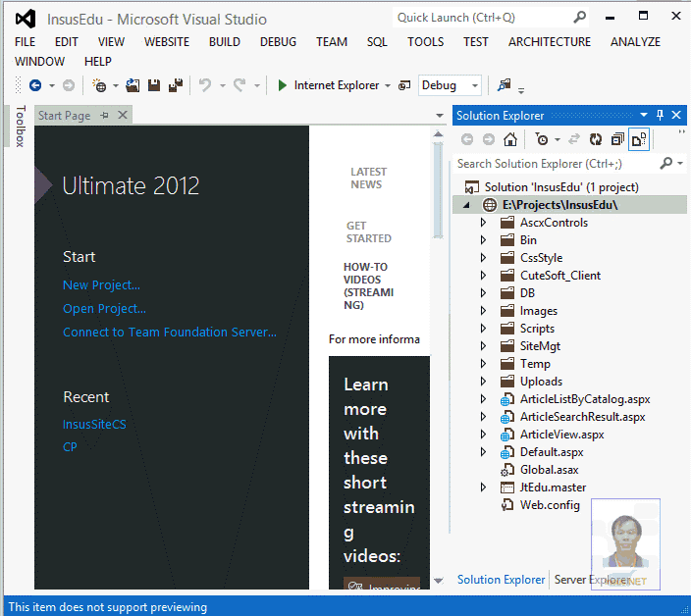Start debugging with the green play arrow
Image resolution: width=691 pixels, height=616 pixels.
283,85
